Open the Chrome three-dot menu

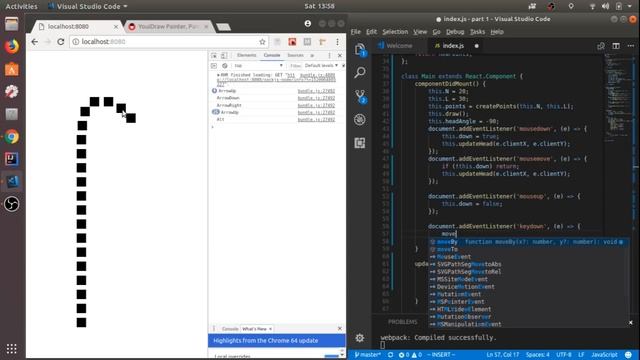coord(337,42)
